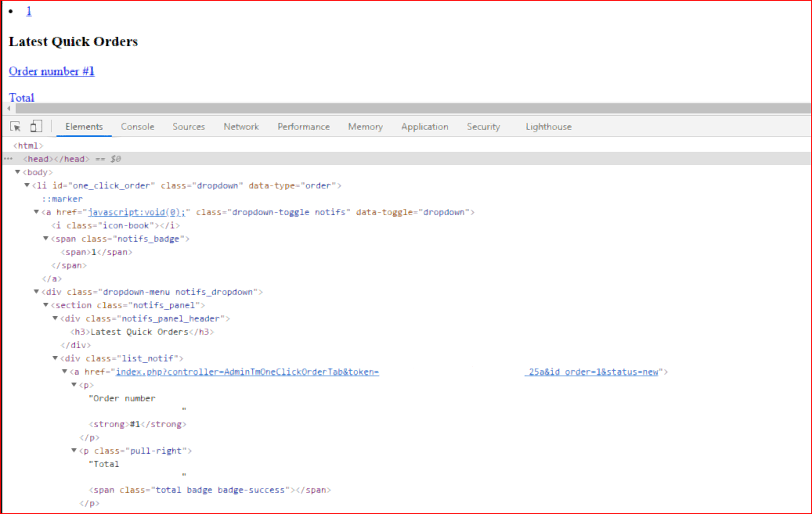Open the Console tab
The width and height of the screenshot is (812, 514).
[x=138, y=127]
